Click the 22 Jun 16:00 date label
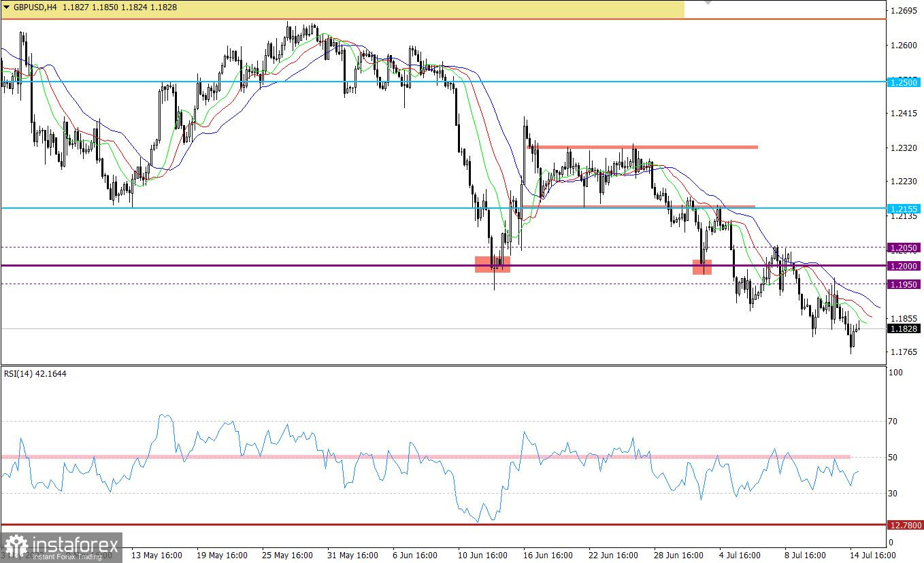 pos(614,556)
